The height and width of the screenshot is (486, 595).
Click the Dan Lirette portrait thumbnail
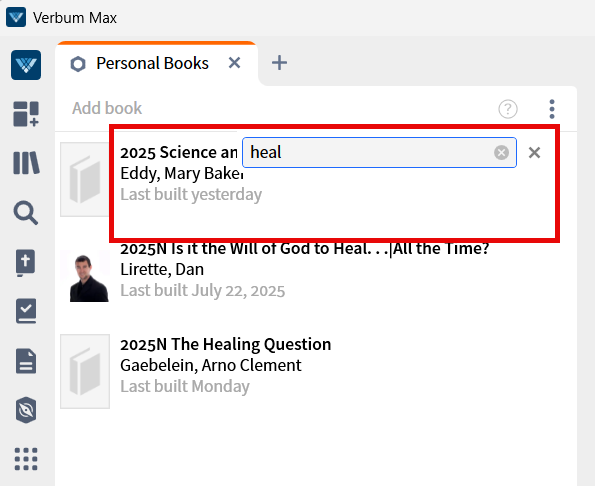(x=85, y=276)
